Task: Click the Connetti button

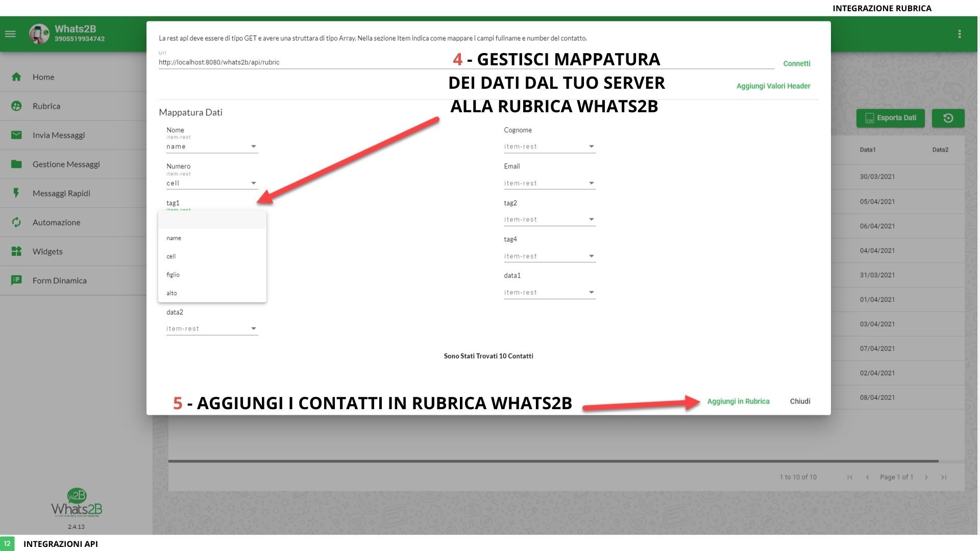Action: tap(797, 64)
